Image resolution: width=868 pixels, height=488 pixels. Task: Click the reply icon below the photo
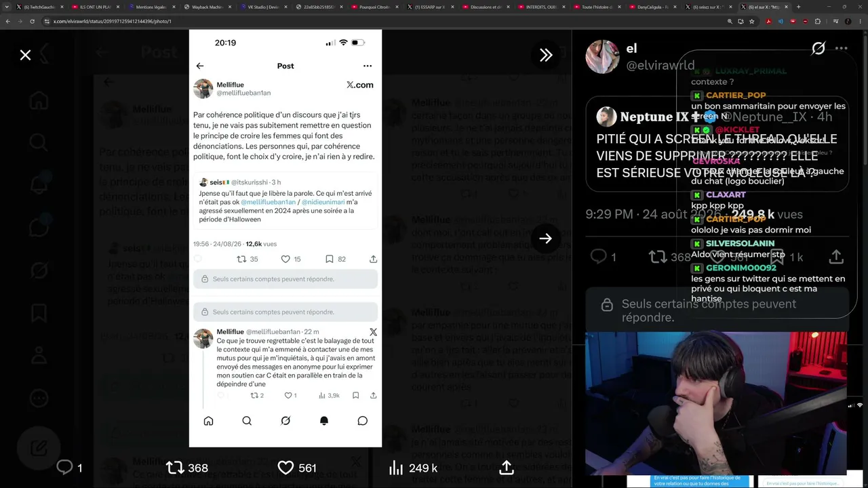click(65, 468)
